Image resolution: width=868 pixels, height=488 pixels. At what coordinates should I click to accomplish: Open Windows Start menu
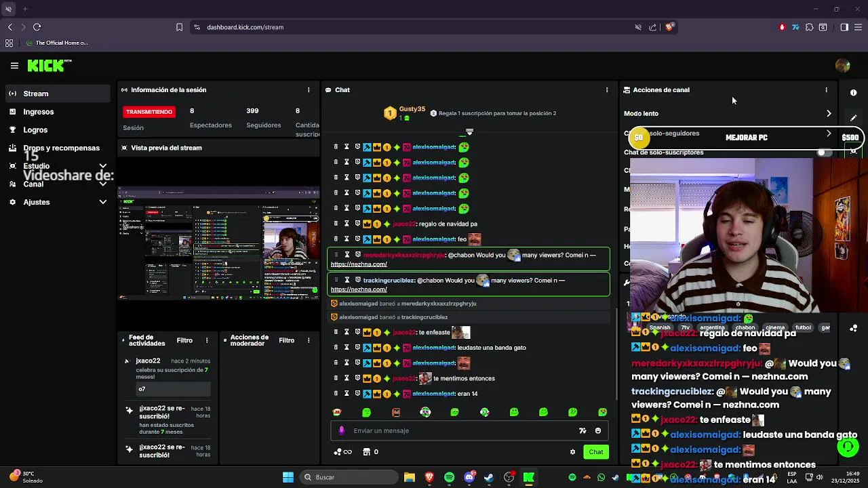[x=288, y=477]
